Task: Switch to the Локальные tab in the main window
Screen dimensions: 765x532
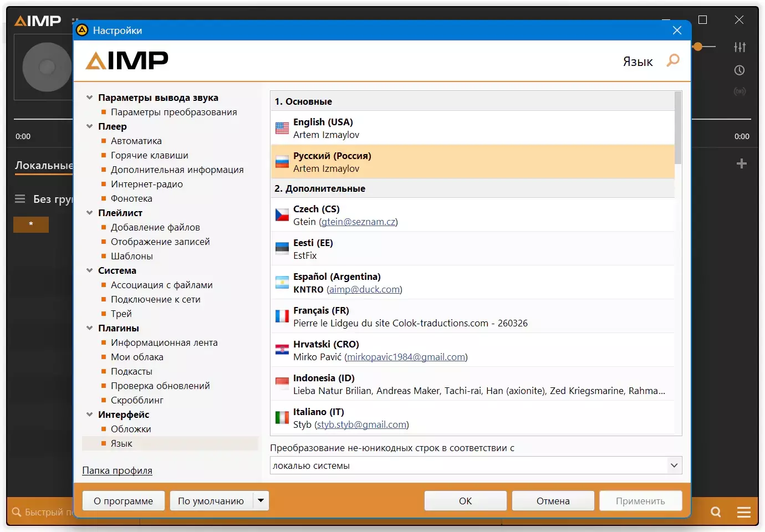Action: (x=44, y=166)
